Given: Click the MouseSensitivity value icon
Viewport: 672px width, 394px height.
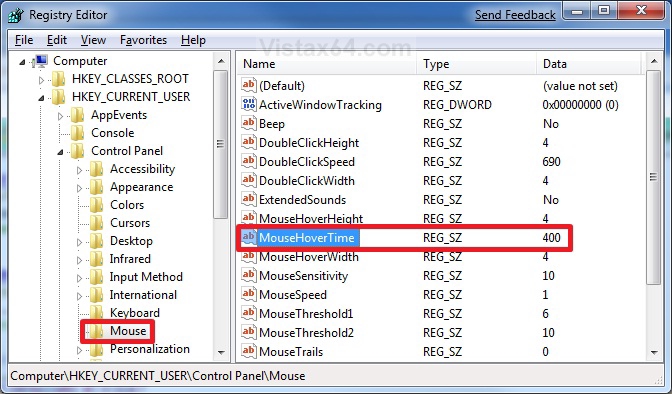Looking at the screenshot, I should 249,275.
